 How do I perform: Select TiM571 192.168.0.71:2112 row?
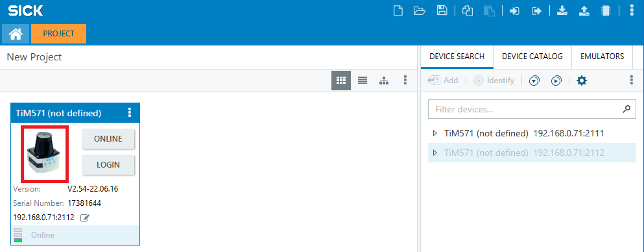pos(532,153)
